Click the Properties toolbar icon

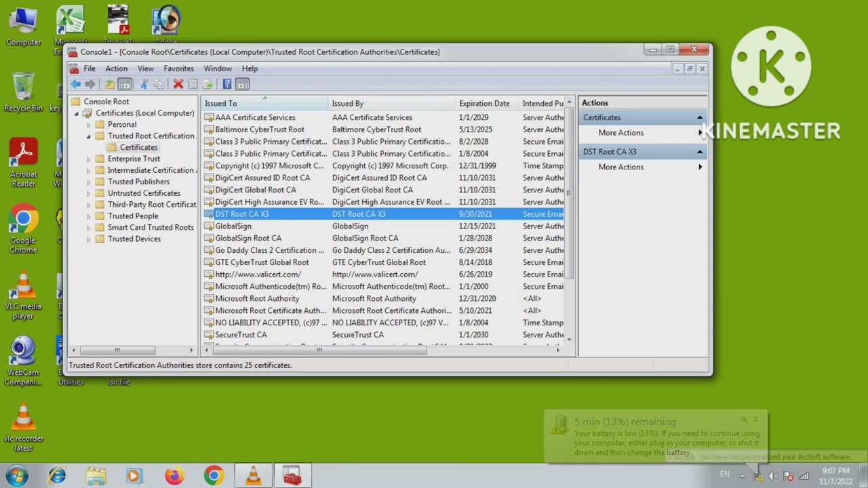(x=193, y=84)
